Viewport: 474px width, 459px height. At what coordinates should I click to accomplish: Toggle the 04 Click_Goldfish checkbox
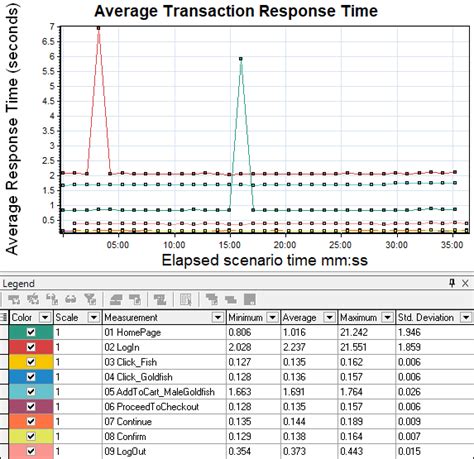point(31,377)
